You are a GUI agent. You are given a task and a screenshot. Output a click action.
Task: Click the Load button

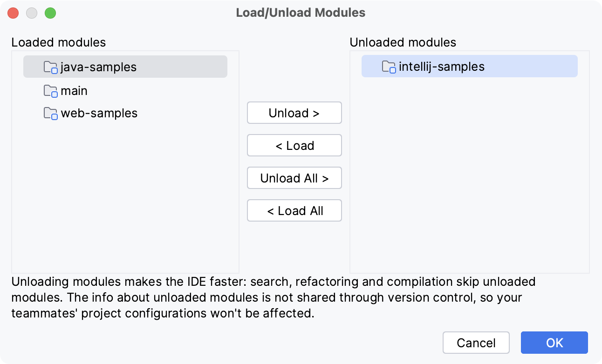click(294, 145)
